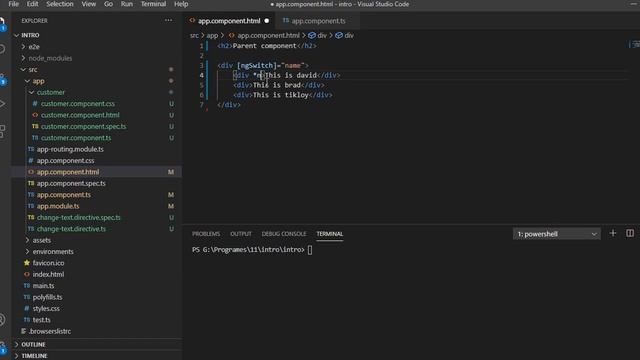
Task: Open Run and Debug view icon
Action: click(x=2, y=104)
